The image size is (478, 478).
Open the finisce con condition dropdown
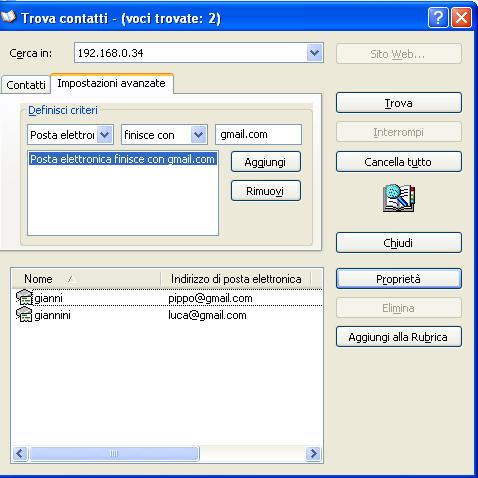199,135
